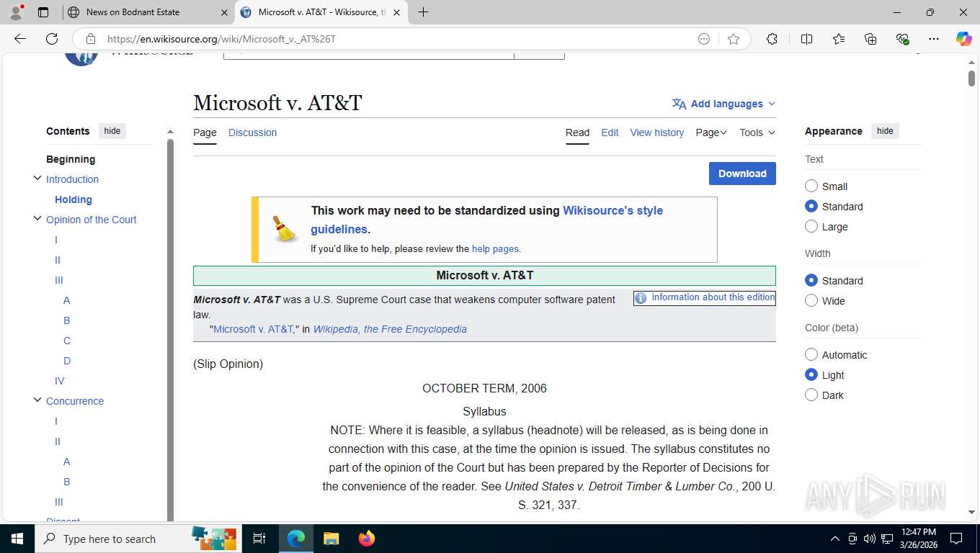Open Microsoft Edge from taskbar

296,539
